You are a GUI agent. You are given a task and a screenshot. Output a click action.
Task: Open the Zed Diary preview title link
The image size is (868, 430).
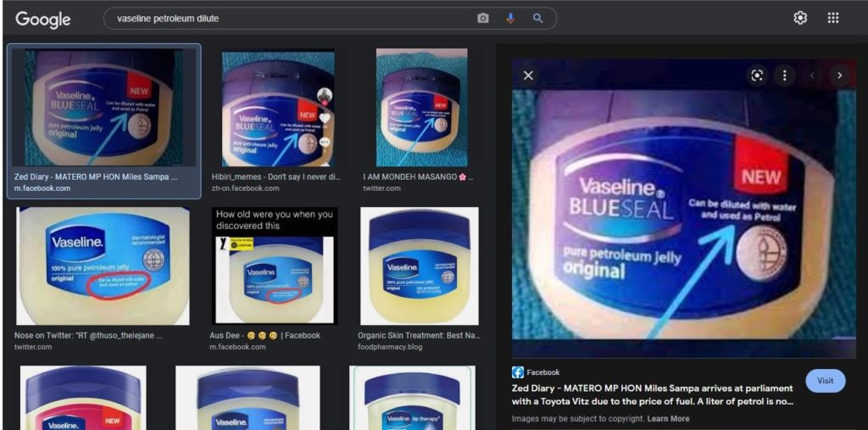pos(653,394)
